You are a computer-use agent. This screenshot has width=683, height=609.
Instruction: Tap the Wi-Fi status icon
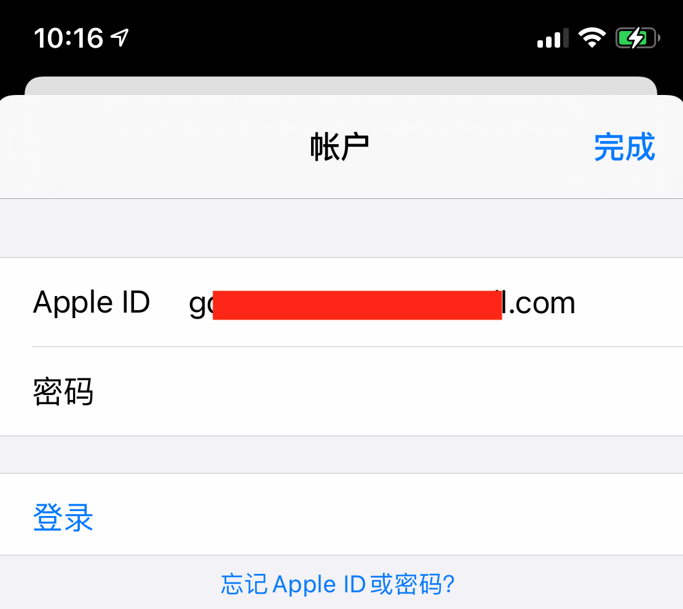point(592,37)
